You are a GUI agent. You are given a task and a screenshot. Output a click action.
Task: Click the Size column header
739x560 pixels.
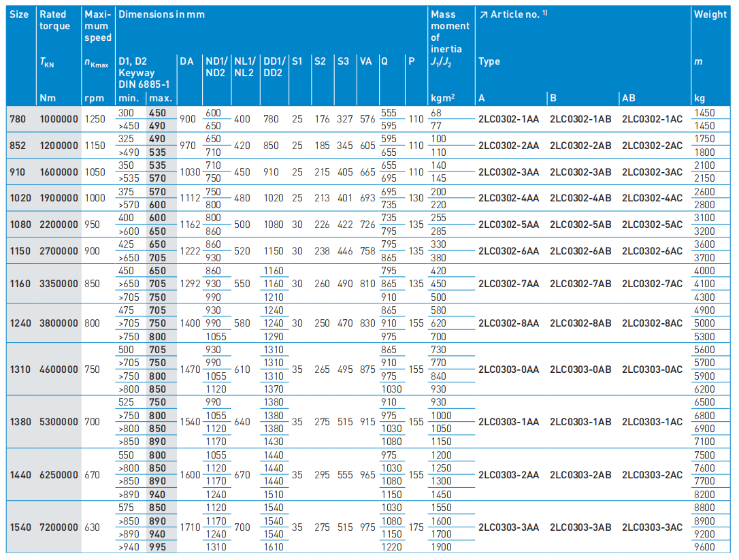(x=20, y=14)
